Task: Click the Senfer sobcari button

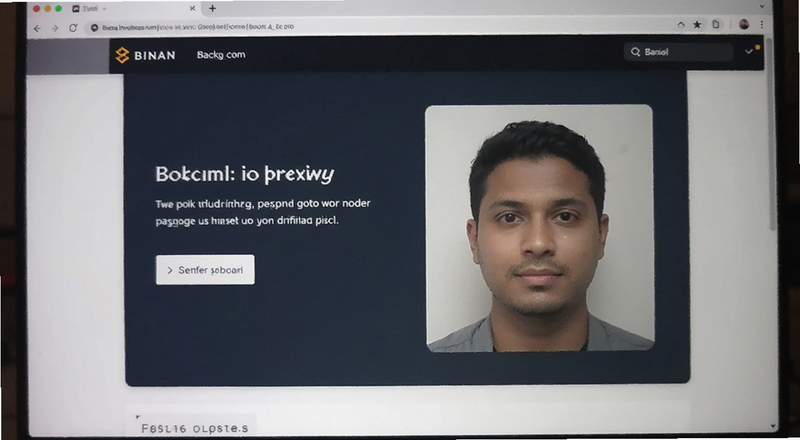Action: 205,270
